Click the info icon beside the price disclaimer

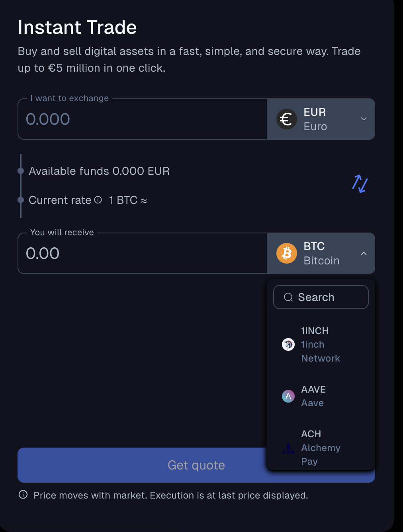click(23, 495)
